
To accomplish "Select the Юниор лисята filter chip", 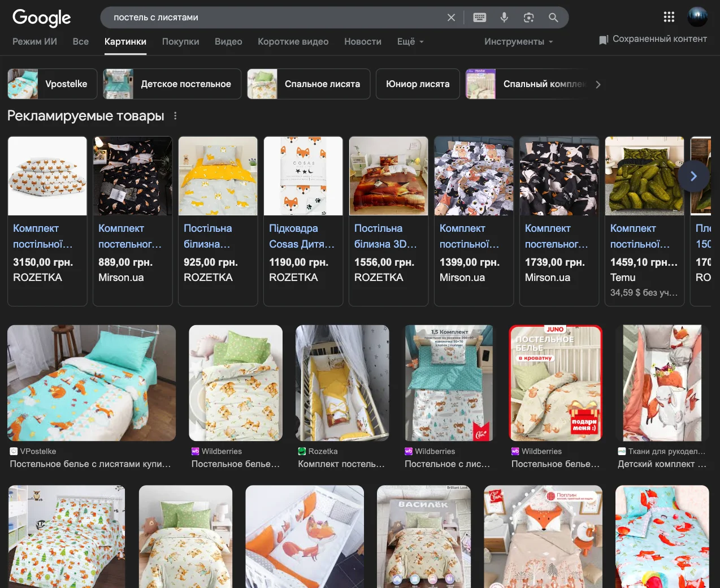I will pyautogui.click(x=418, y=84).
